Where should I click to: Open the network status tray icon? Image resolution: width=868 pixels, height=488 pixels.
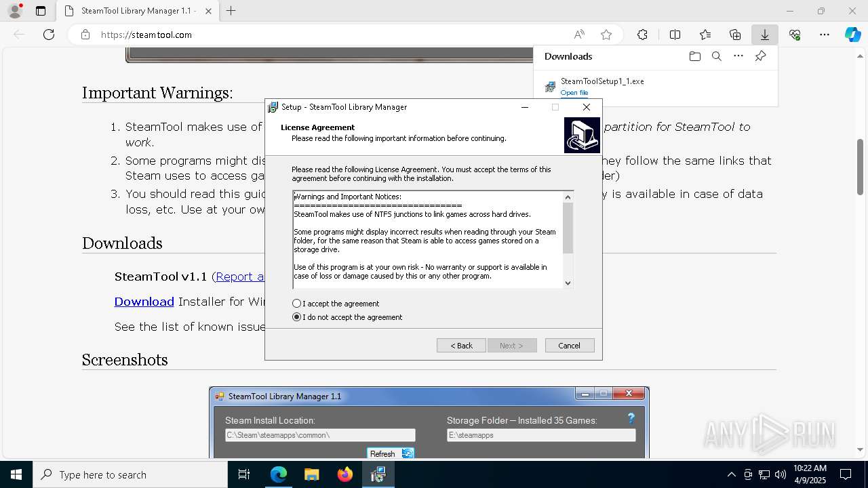(764, 474)
